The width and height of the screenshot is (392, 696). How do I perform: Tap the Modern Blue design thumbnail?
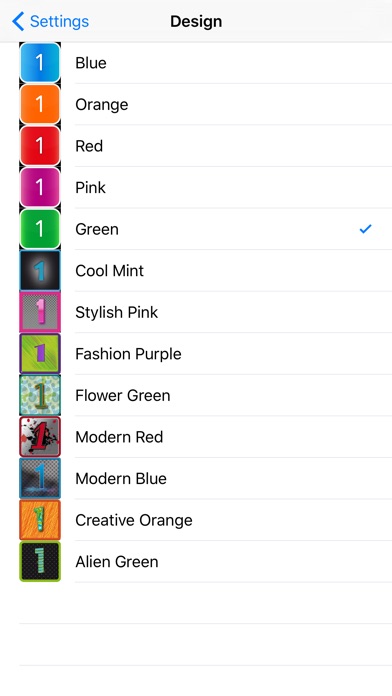pyautogui.click(x=40, y=478)
